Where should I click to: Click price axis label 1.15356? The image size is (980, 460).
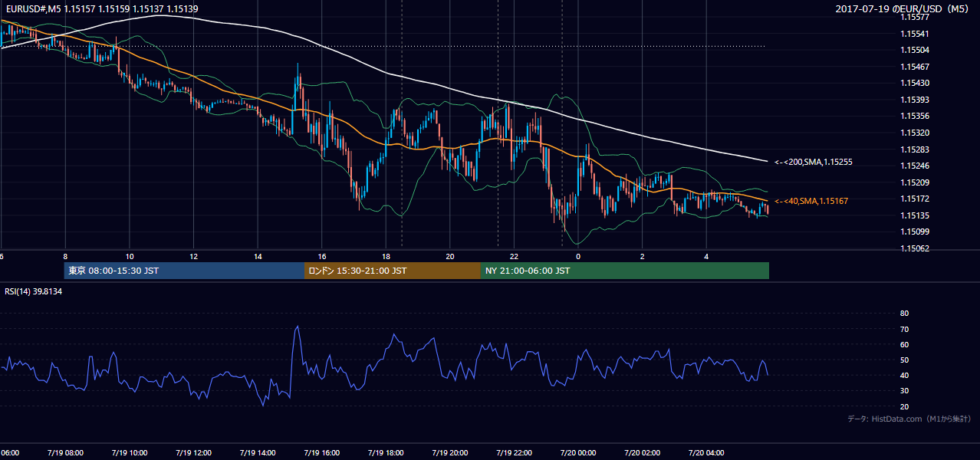point(914,117)
